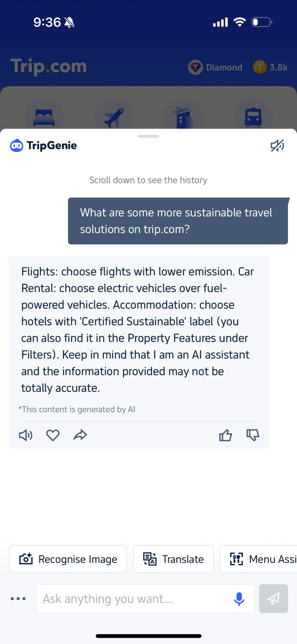Open the Flights airplane icon
The width and height of the screenshot is (297, 644).
coord(114,118)
